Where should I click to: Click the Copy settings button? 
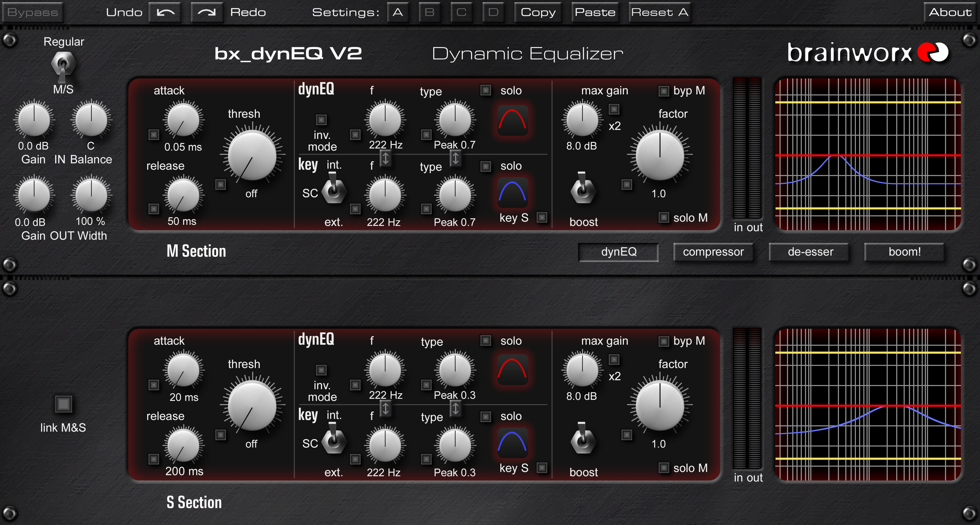pyautogui.click(x=538, y=12)
